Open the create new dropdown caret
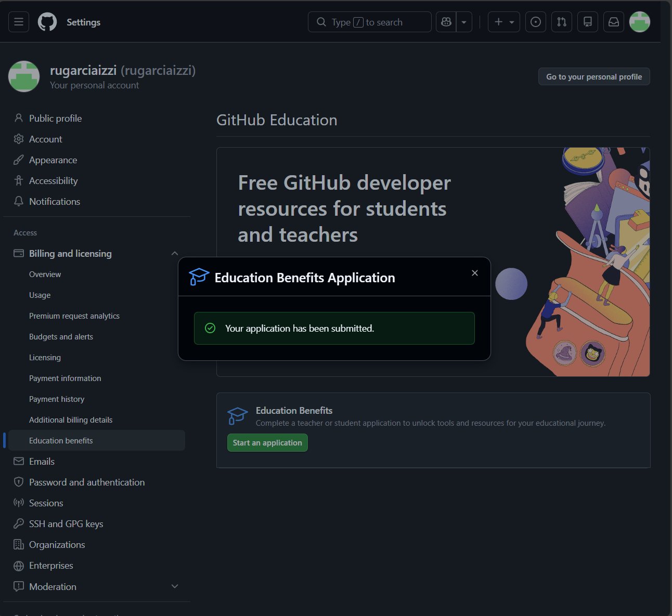The width and height of the screenshot is (672, 616). (511, 22)
